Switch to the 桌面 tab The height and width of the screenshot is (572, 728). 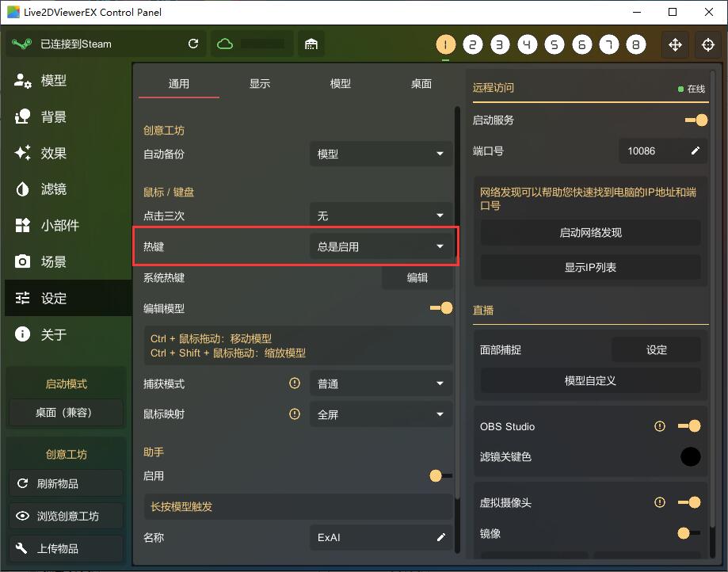click(421, 83)
